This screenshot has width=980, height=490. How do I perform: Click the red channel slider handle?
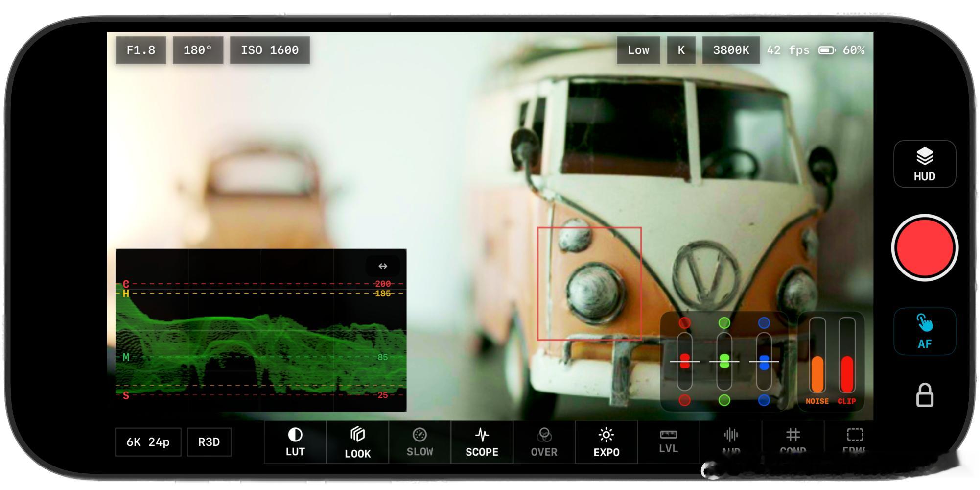click(685, 361)
